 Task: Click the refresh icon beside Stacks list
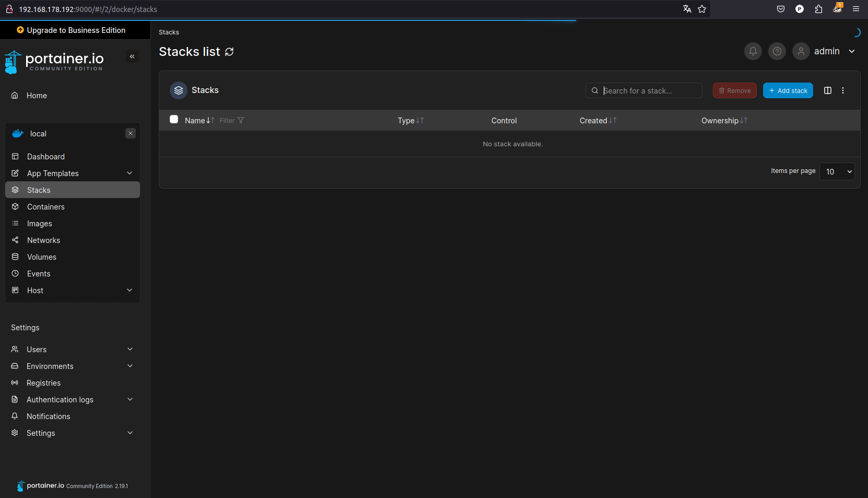(x=229, y=52)
